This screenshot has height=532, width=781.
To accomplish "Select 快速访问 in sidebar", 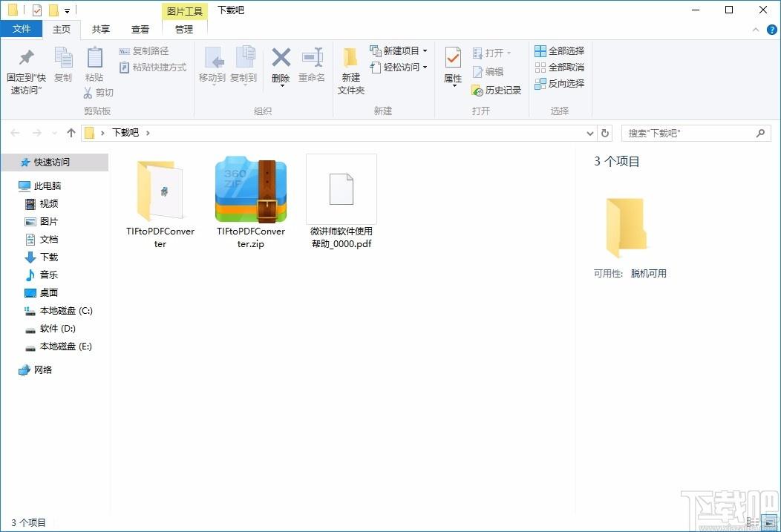I will 55,162.
